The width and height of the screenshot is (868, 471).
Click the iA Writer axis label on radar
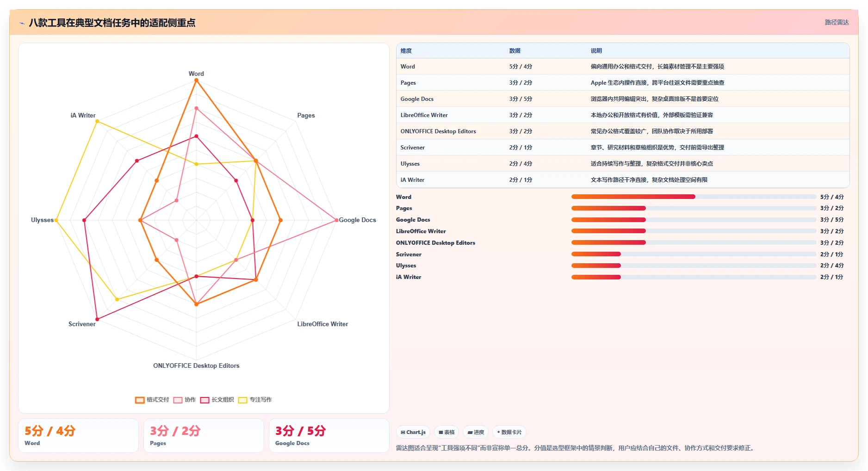(x=83, y=115)
